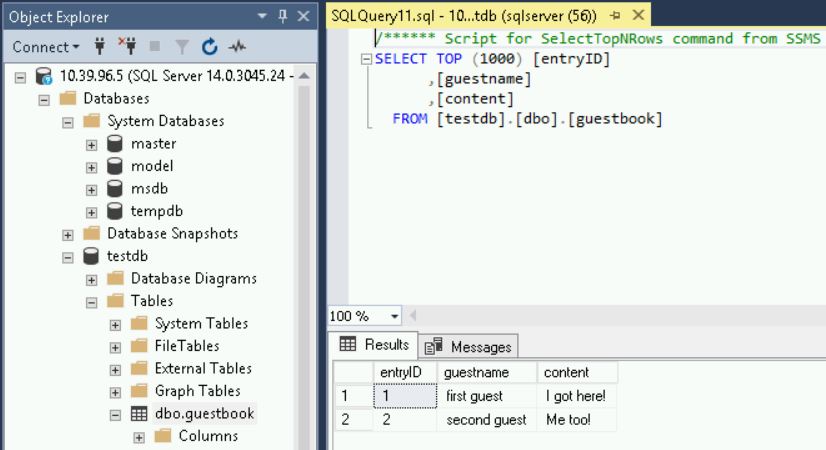Open Object Explorer window position dropdown arrow
Image resolution: width=826 pixels, height=450 pixels.
[x=262, y=16]
